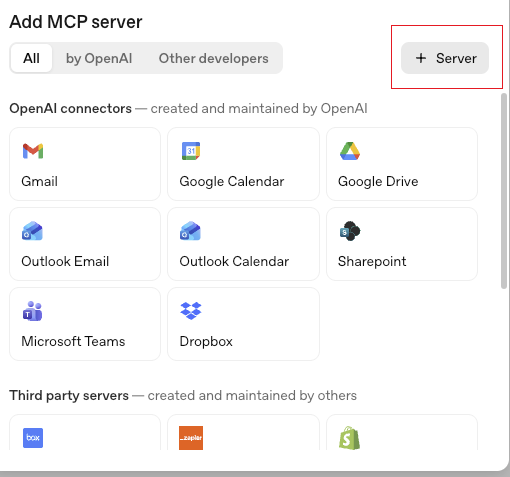510x477 pixels.
Task: Open the Box server icon
Action: coord(33,438)
